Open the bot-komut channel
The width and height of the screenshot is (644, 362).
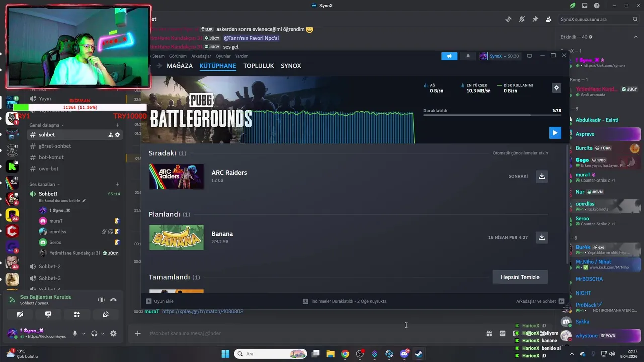[75, 157]
